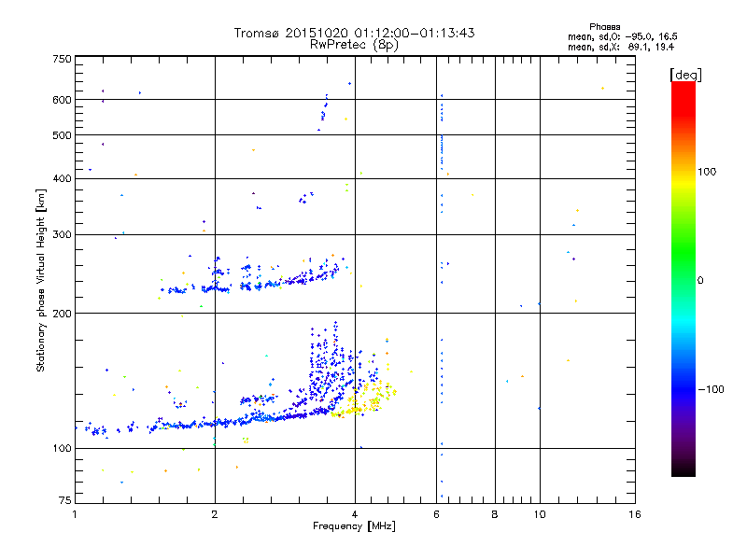
Task: Select 'mean, sd,O: -95.0, 16.5' line
Action: tap(622, 36)
